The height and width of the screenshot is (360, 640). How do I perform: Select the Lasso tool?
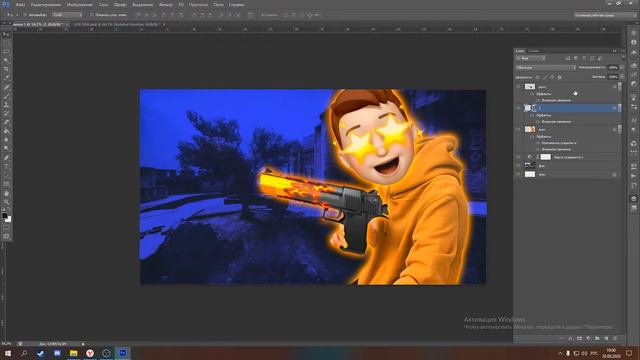(6, 52)
